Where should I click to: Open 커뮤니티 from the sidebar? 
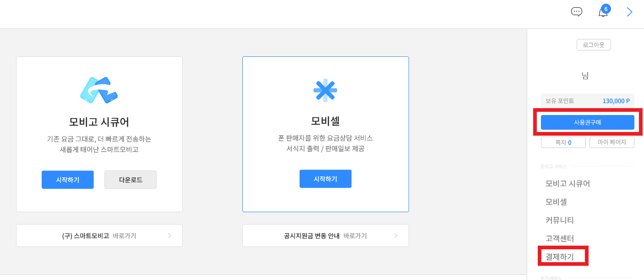coord(560,220)
